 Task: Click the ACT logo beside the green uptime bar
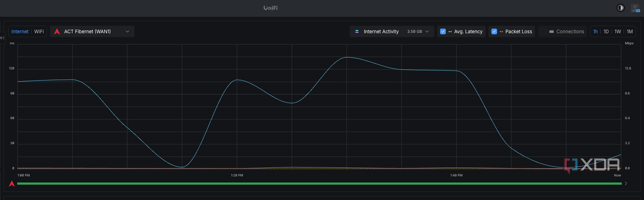(12, 183)
